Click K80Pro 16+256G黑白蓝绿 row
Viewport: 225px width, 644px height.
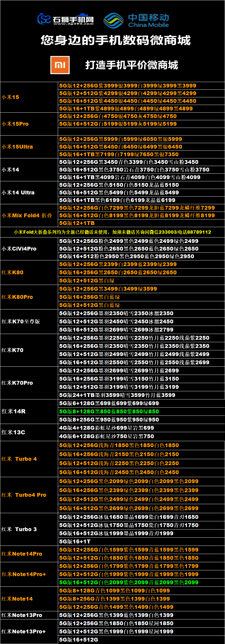coord(141,297)
